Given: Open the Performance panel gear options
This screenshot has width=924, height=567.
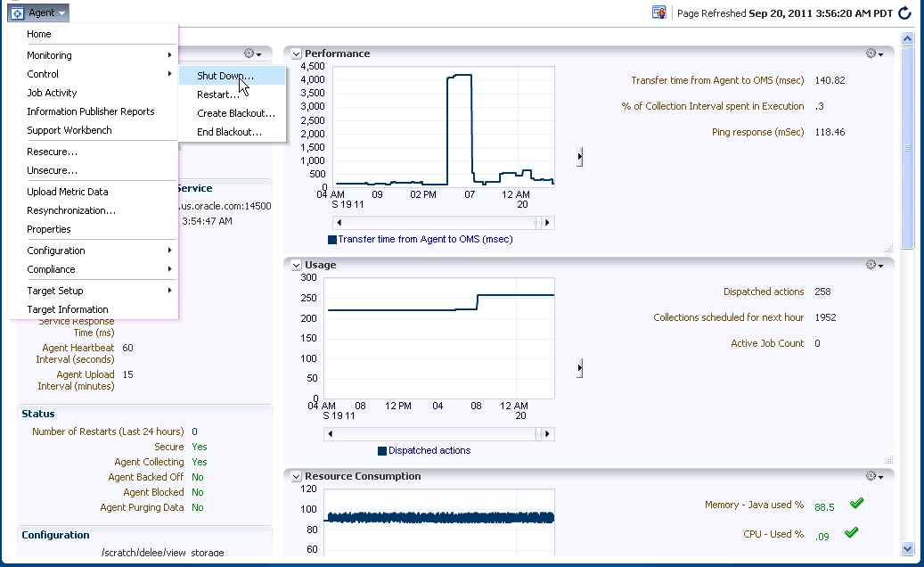Looking at the screenshot, I should (x=874, y=53).
